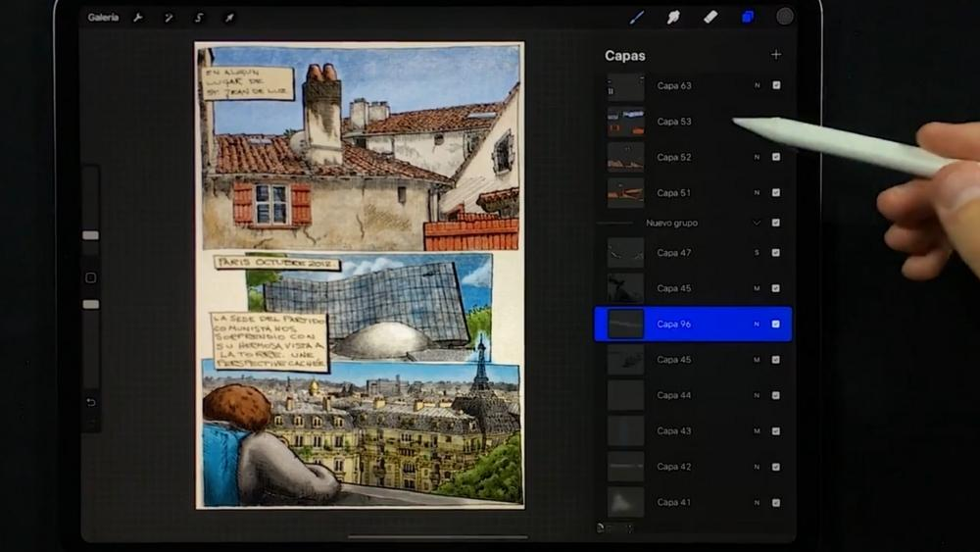Hide layer Capa 42
The width and height of the screenshot is (980, 552).
[776, 467]
